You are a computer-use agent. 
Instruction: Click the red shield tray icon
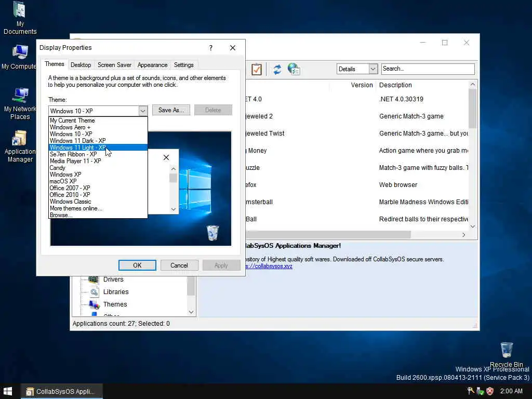[490, 391]
